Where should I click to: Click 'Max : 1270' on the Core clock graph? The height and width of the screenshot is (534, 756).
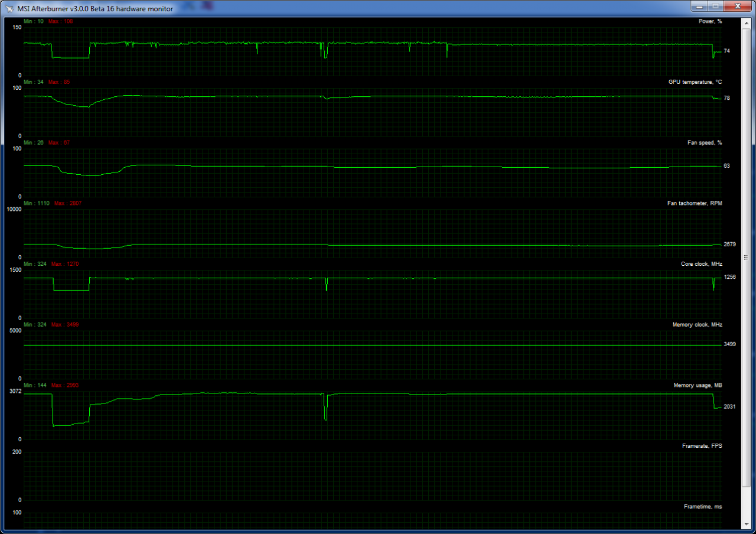(65, 264)
